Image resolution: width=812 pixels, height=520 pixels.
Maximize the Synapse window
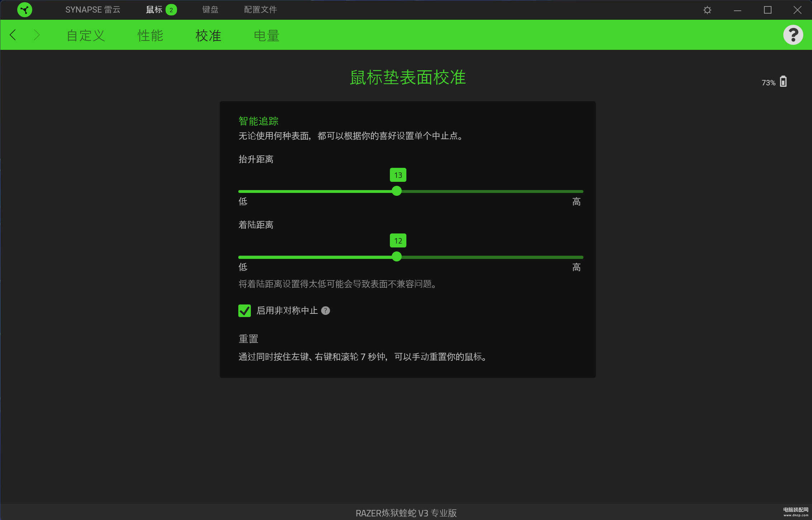(768, 10)
